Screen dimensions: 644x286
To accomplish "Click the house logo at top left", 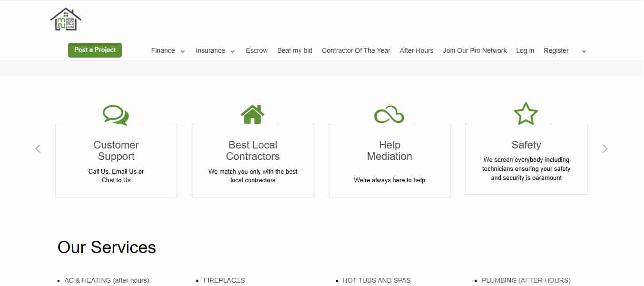I will click(x=66, y=20).
